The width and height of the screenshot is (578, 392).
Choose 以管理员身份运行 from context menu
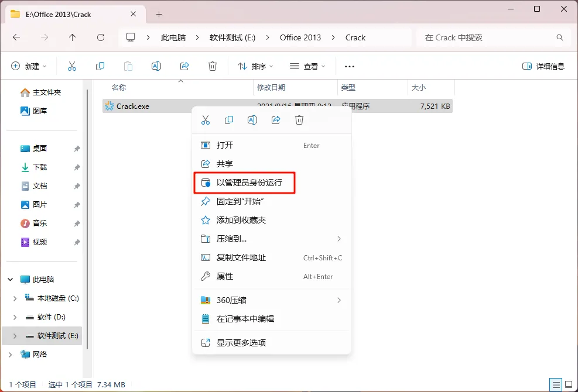click(272, 183)
